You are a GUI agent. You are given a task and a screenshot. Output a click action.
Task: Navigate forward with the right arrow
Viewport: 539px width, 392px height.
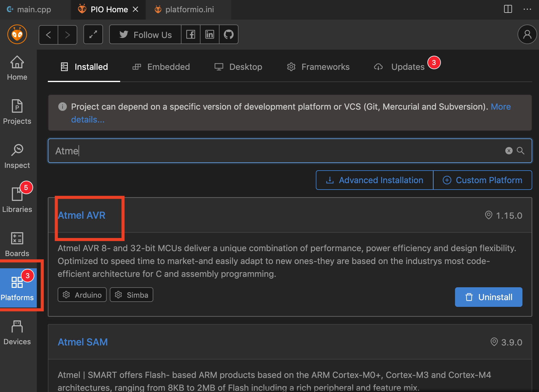(67, 35)
